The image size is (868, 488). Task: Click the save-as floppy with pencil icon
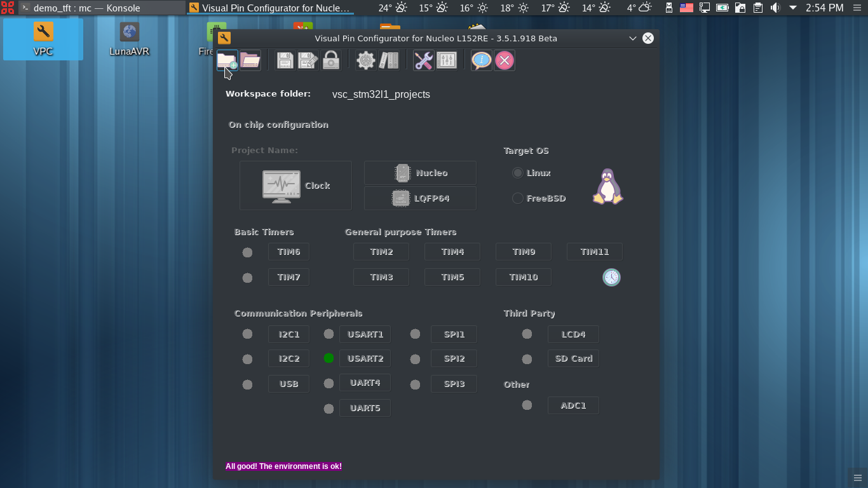point(308,60)
